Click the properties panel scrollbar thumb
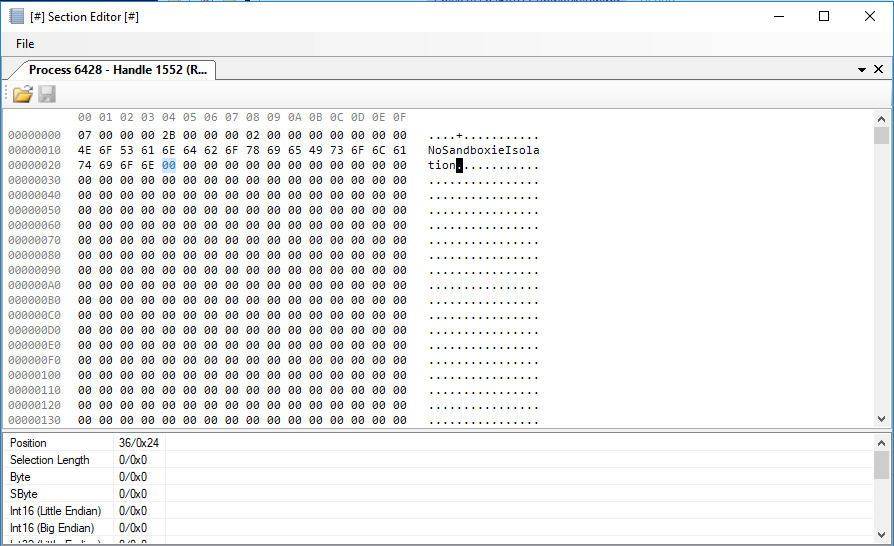This screenshot has height=546, width=894. [x=881, y=465]
